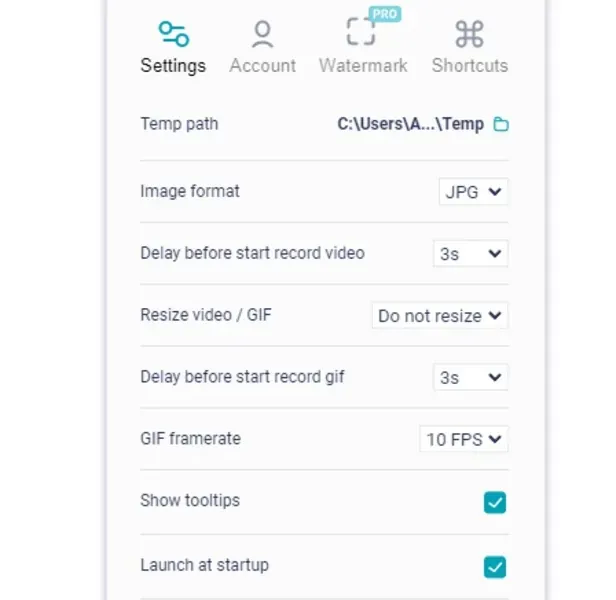
Task: Open the Image format JPG dropdown
Action: click(473, 192)
